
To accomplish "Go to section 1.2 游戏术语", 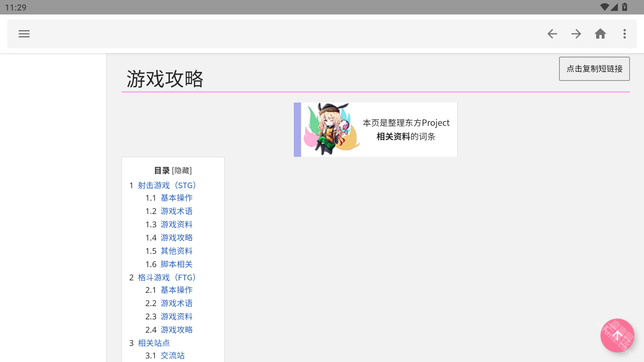I will [x=176, y=211].
